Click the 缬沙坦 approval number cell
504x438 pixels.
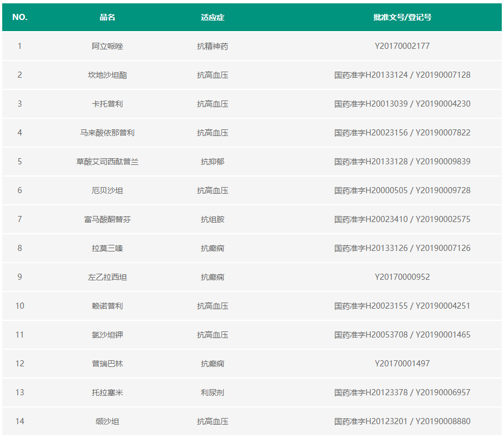402,421
